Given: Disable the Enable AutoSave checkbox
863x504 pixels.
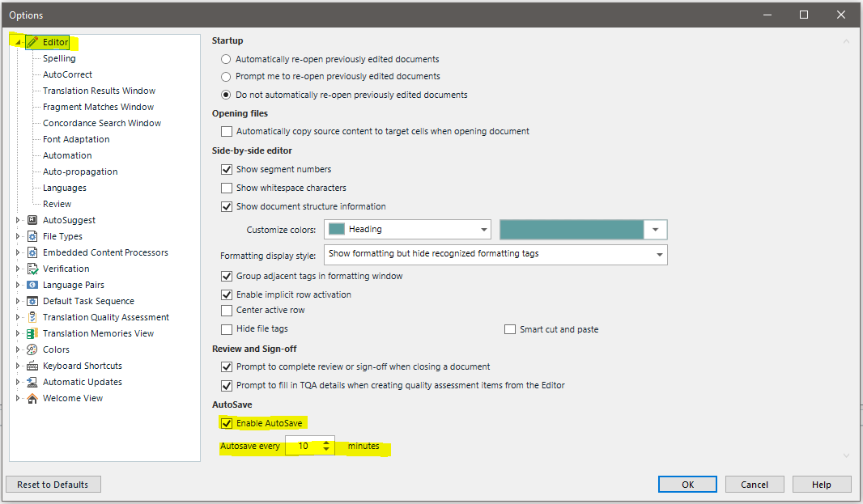Looking at the screenshot, I should (x=227, y=422).
